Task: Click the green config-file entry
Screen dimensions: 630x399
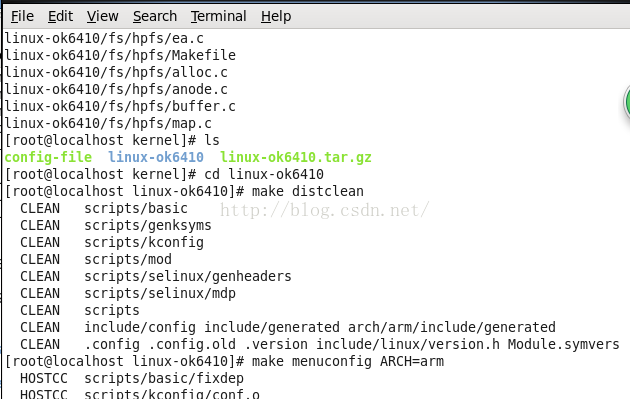Action: pos(48,157)
